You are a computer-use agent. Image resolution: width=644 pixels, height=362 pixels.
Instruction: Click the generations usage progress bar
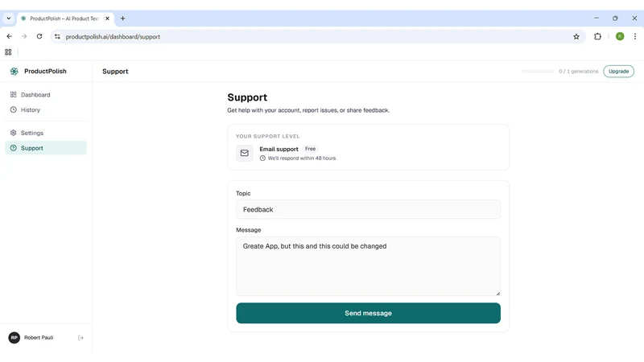click(538, 72)
